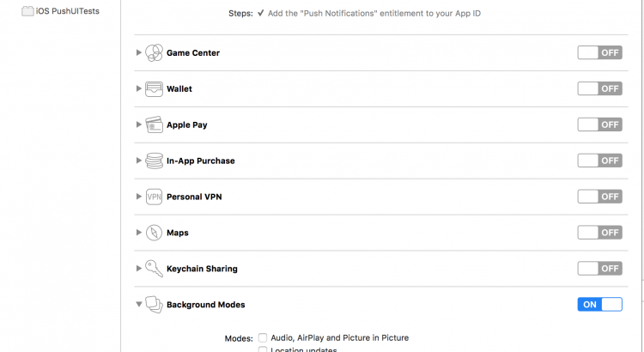Click the In-App Purchase label
Image resolution: width=644 pixels, height=352 pixels.
200,161
